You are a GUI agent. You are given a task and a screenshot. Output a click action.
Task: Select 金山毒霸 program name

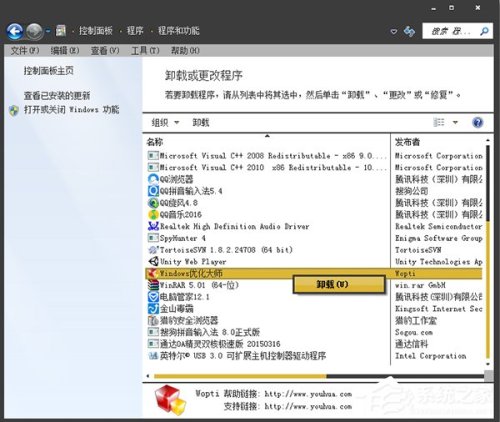tap(176, 309)
